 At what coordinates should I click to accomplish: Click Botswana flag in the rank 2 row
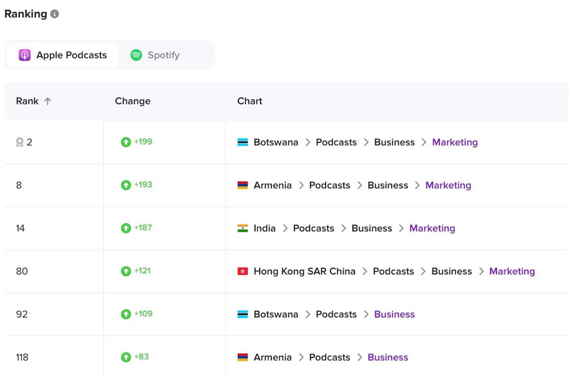[x=243, y=142]
